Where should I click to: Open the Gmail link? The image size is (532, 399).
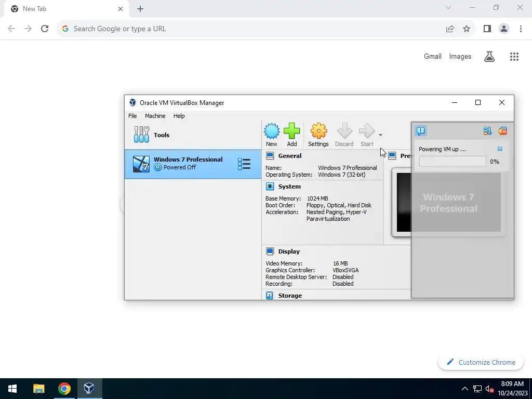(x=433, y=56)
